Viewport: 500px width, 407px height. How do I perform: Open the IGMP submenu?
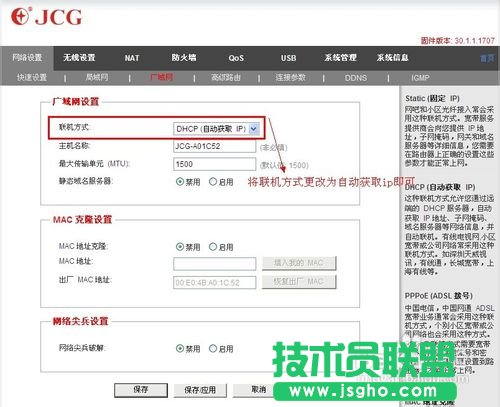[x=420, y=78]
